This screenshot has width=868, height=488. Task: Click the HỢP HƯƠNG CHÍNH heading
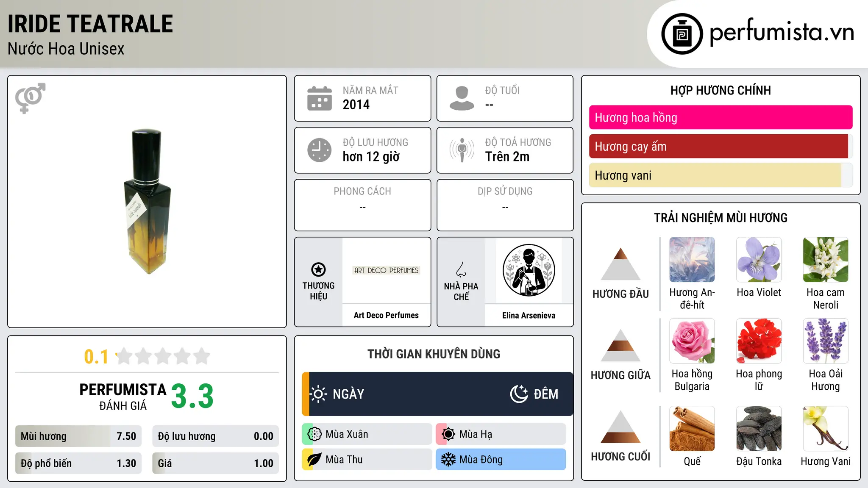click(721, 90)
